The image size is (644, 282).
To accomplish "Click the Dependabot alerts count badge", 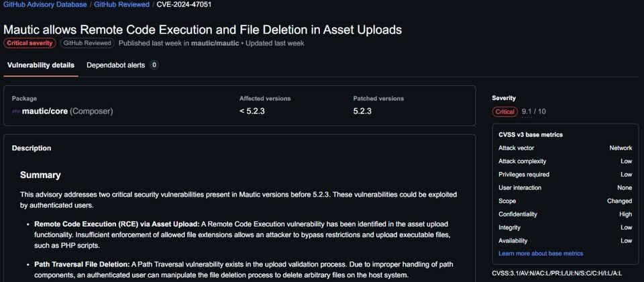I will pos(154,65).
